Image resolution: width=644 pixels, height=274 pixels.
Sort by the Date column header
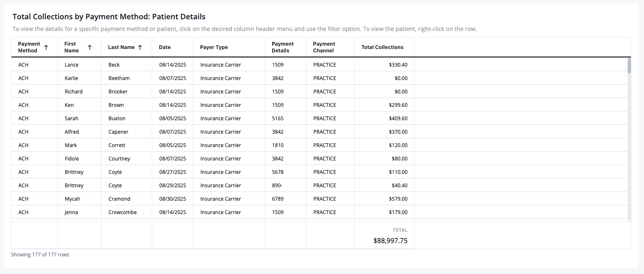coord(165,47)
